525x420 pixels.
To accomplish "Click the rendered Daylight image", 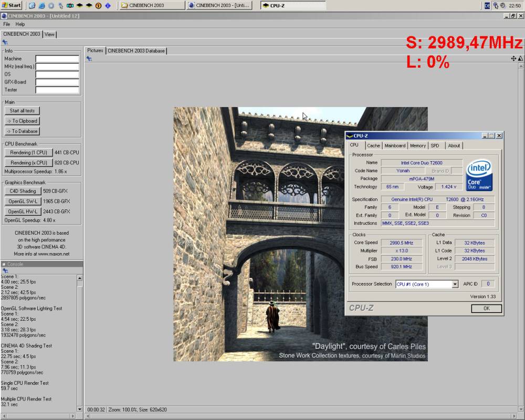I will pos(300,234).
